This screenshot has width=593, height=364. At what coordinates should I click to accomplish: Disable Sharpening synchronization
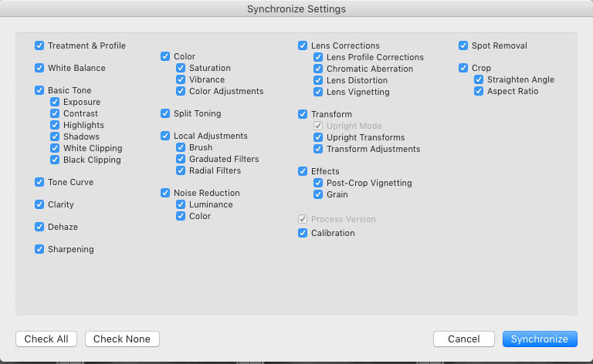click(39, 249)
